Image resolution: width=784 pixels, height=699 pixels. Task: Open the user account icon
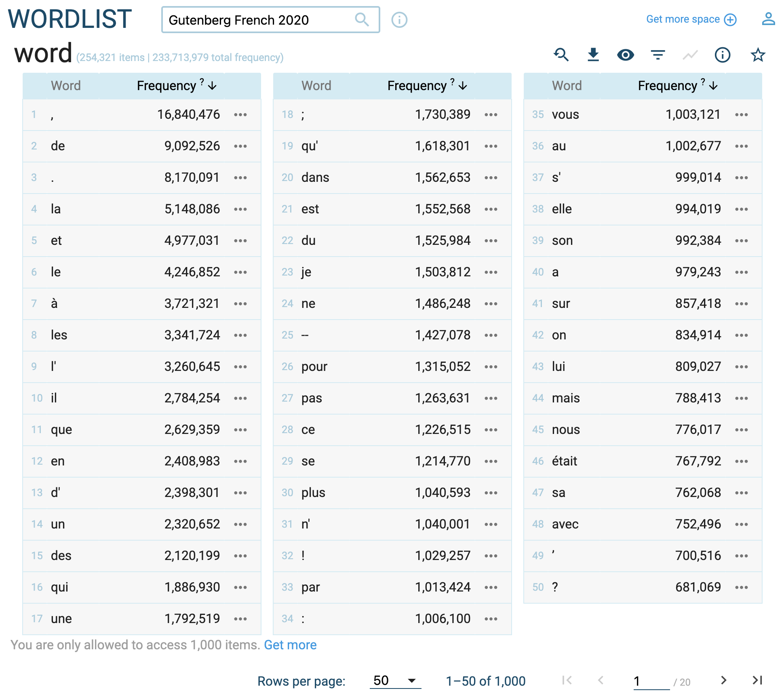768,19
